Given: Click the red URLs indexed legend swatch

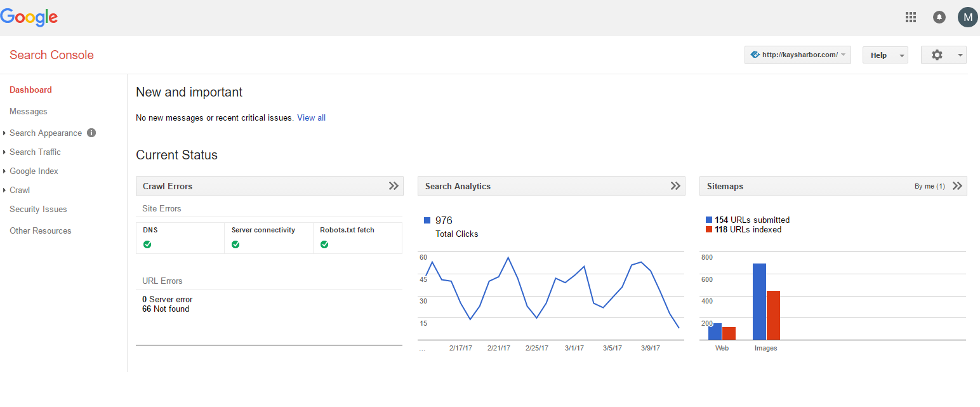Looking at the screenshot, I should pos(709,229).
